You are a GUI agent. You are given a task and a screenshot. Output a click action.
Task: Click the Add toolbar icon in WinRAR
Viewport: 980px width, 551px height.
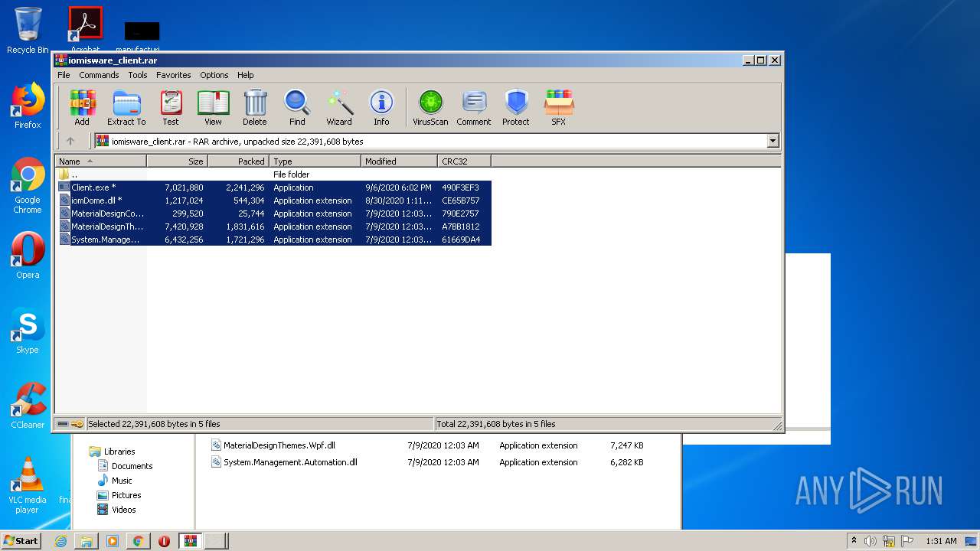point(82,108)
